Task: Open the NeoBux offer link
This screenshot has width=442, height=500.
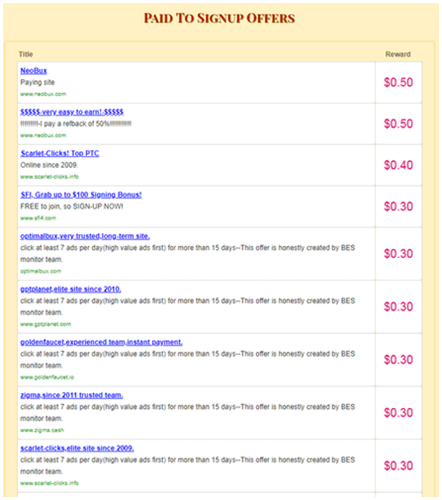Action: (34, 71)
